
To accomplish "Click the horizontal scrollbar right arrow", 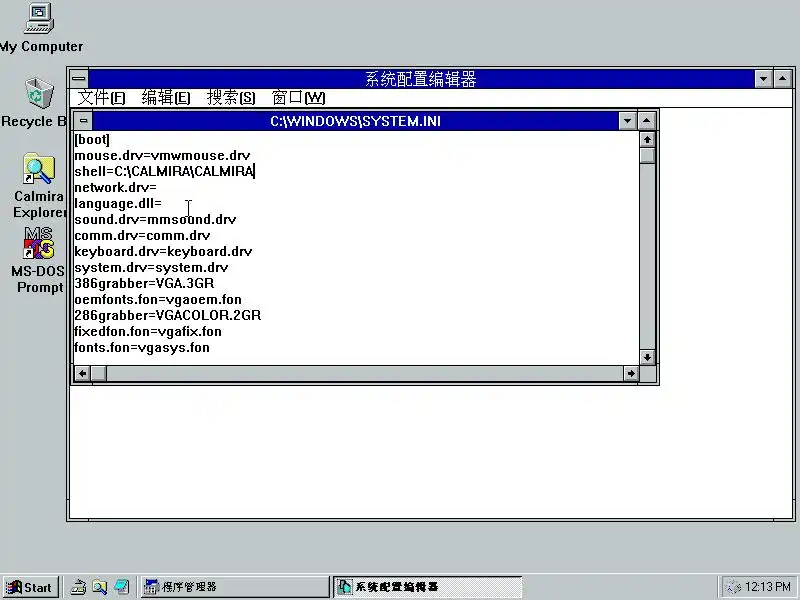I will [631, 373].
